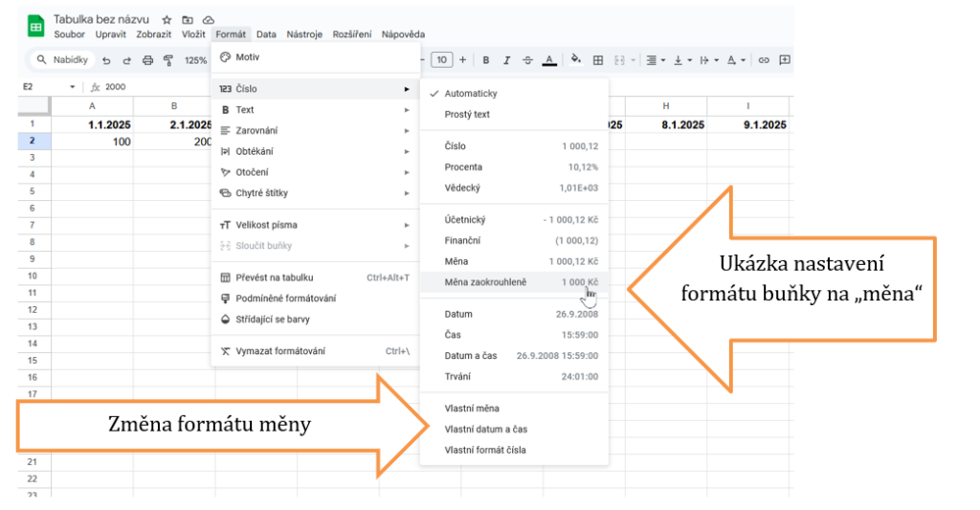The height and width of the screenshot is (510, 980).
Task: Click Vymazat formátování option
Action: point(279,351)
